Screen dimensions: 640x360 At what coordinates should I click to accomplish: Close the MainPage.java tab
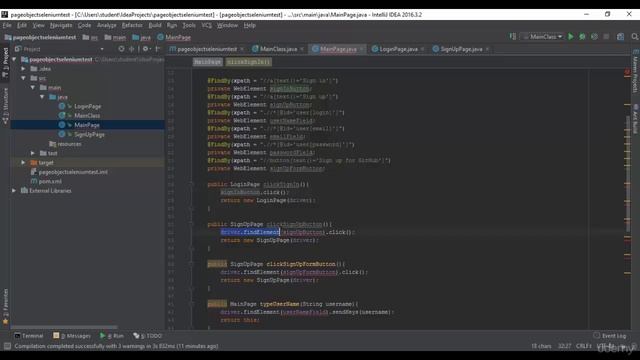(362, 49)
